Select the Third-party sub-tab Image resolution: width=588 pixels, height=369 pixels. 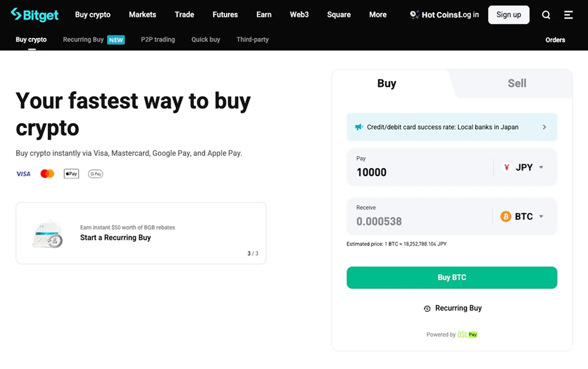[252, 40]
